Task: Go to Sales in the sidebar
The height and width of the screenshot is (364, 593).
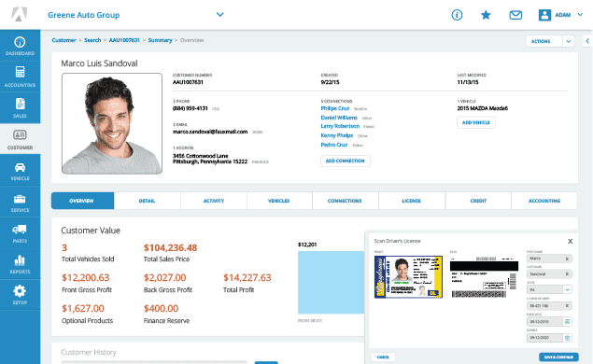Action: point(20,107)
